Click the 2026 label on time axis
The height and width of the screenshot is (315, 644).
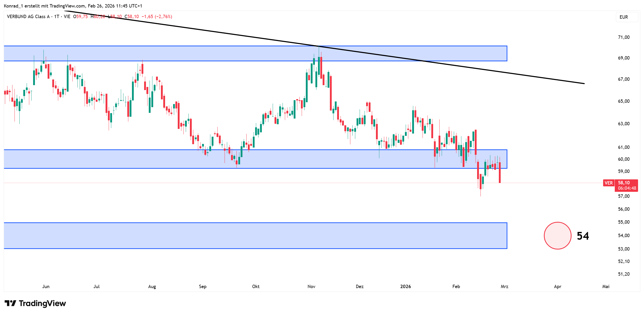click(405, 286)
